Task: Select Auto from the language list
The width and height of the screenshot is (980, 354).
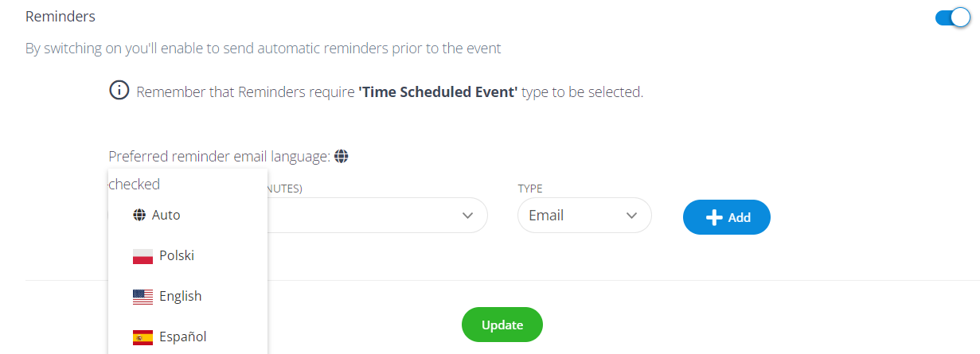Action: [166, 215]
